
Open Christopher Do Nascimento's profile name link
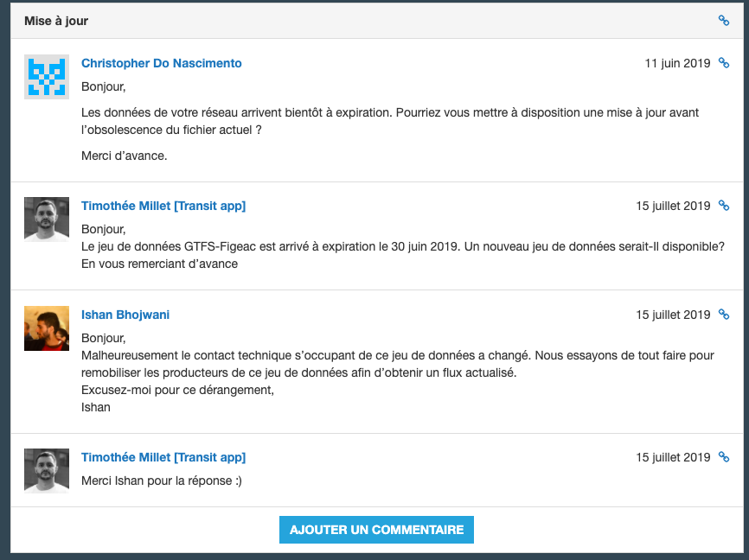coord(162,63)
